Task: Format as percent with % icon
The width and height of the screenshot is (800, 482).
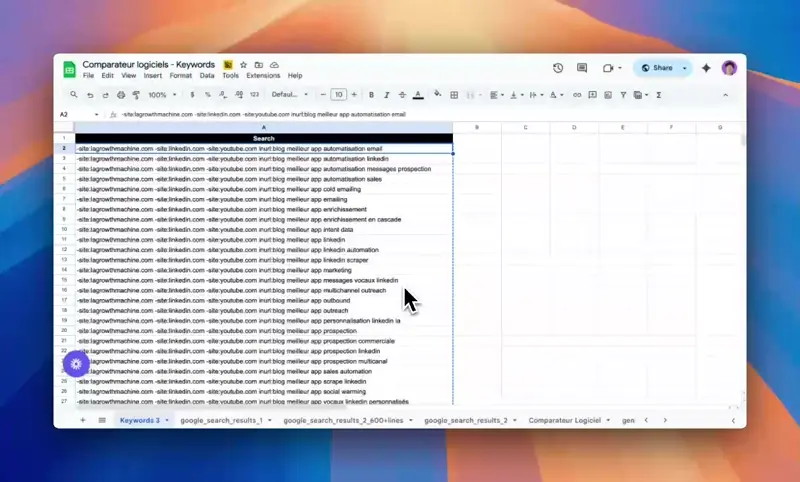Action: click(x=208, y=95)
